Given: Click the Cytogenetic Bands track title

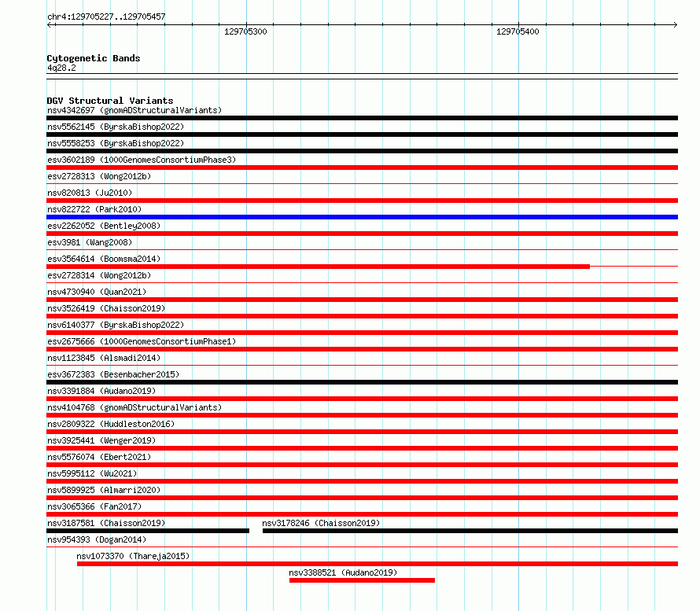Looking at the screenshot, I should (94, 58).
